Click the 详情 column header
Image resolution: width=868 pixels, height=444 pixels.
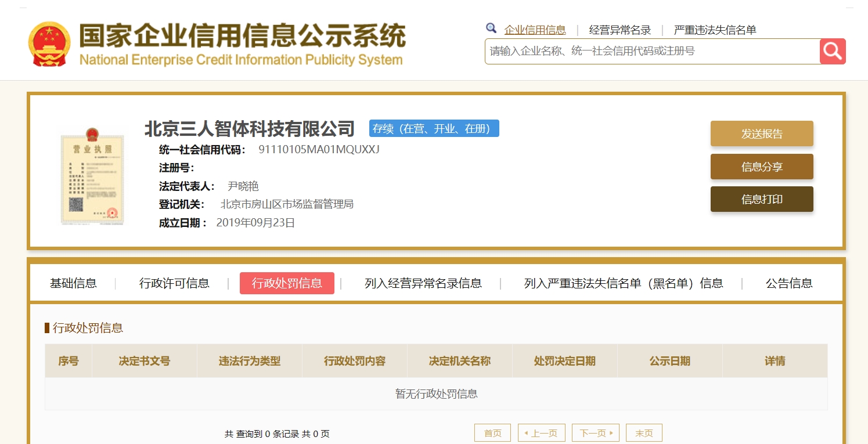(775, 361)
